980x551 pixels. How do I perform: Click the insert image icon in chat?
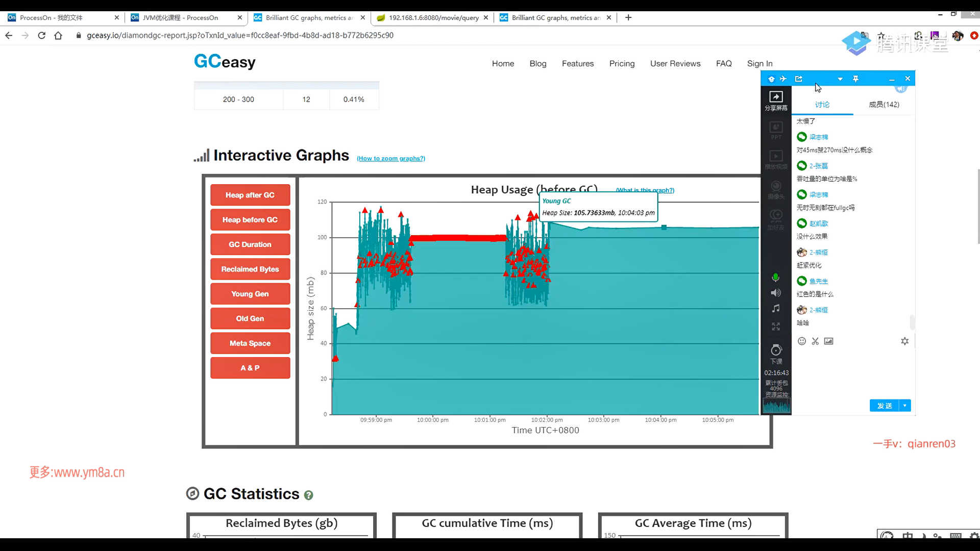[x=828, y=341]
